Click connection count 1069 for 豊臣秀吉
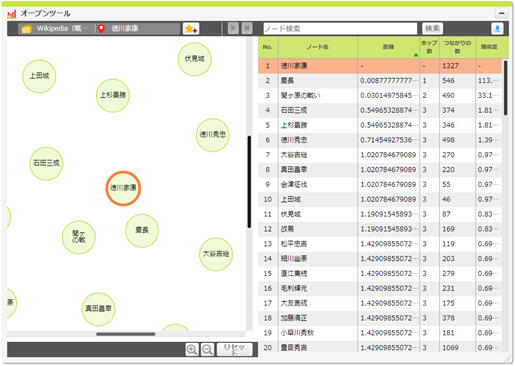 pyautogui.click(x=450, y=348)
